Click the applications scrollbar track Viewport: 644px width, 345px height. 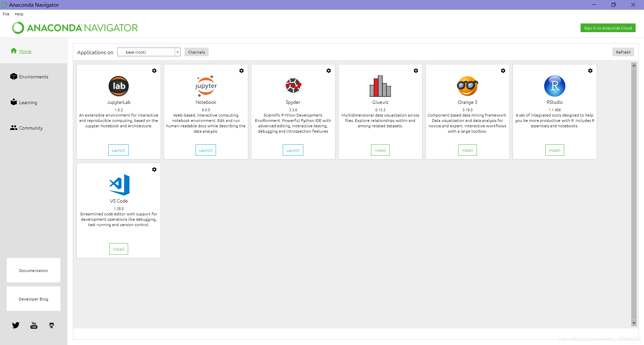pyautogui.click(x=634, y=194)
